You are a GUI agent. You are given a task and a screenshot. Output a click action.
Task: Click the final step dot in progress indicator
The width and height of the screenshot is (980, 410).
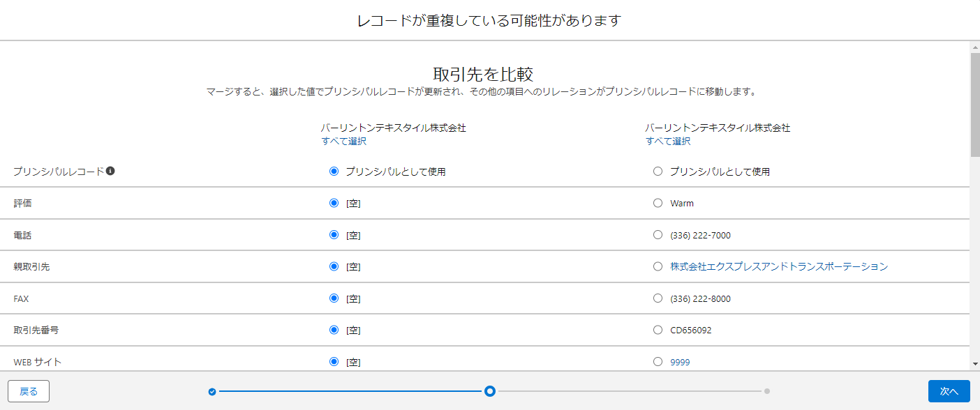(767, 392)
